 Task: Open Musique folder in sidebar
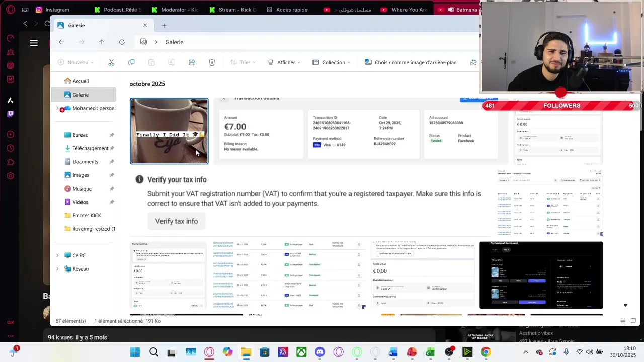83,189
